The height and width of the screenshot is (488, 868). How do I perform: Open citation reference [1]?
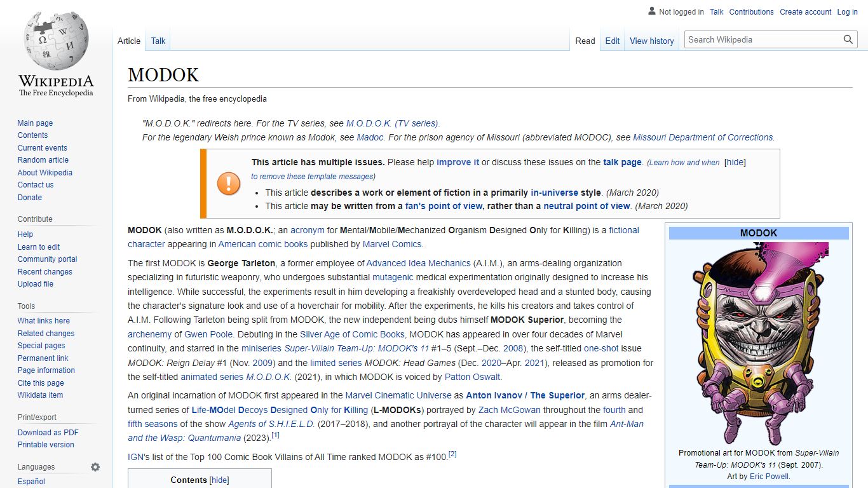[275, 435]
